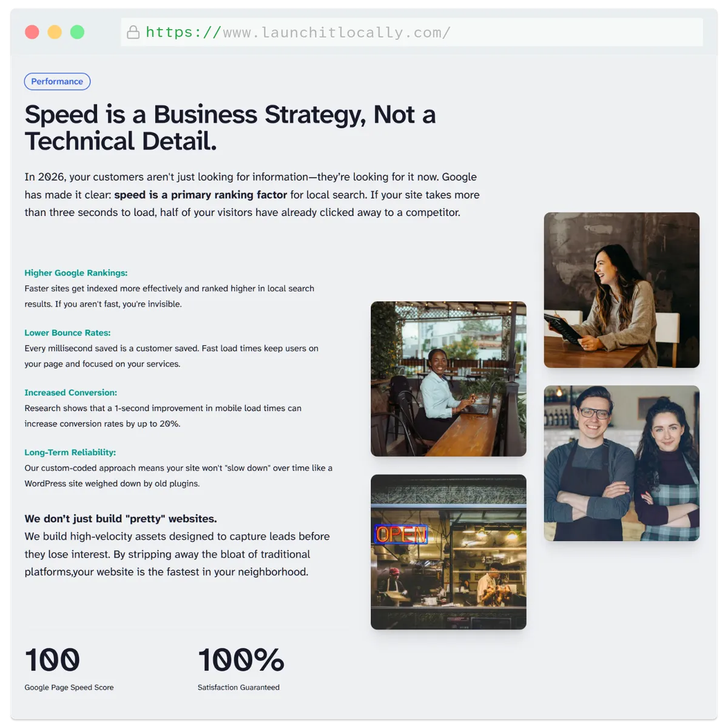Open photo of woman with tablet

point(621,290)
